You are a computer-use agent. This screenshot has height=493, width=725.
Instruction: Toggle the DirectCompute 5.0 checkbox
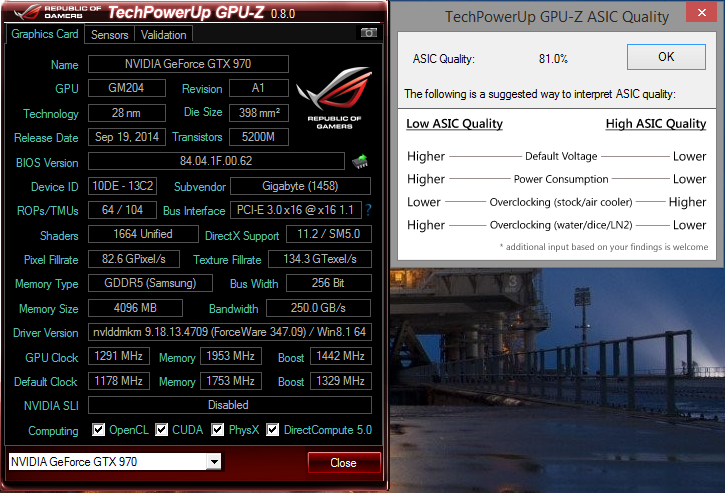[x=272, y=430]
